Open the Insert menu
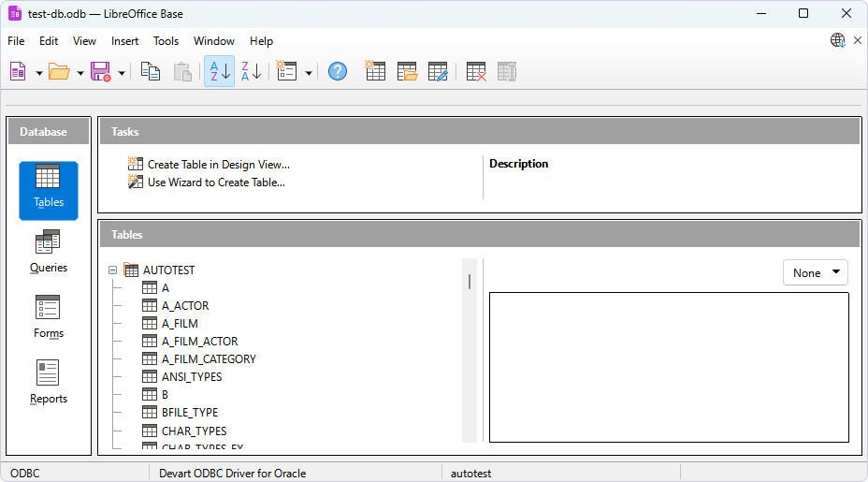The width and height of the screenshot is (868, 482). pos(124,41)
